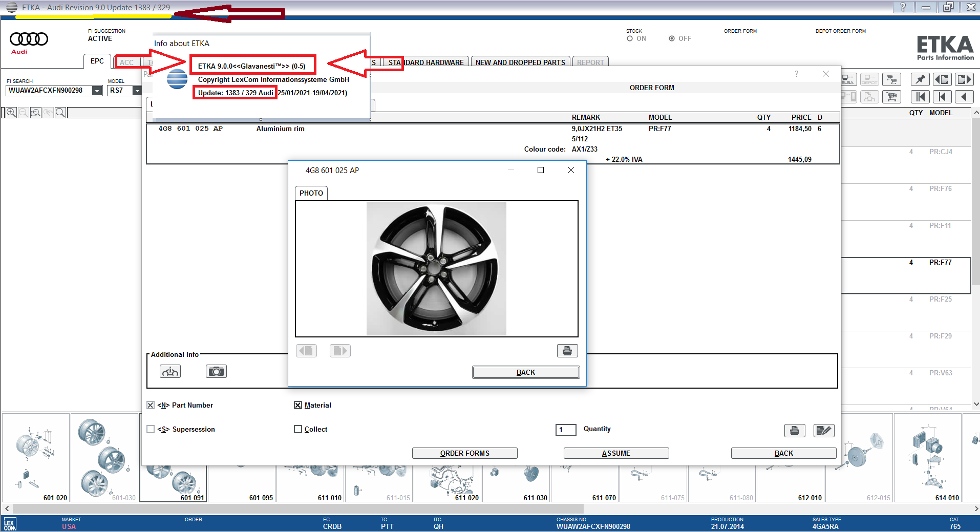The height and width of the screenshot is (532, 980).
Task: Click the help question mark in title bar
Action: (903, 7)
